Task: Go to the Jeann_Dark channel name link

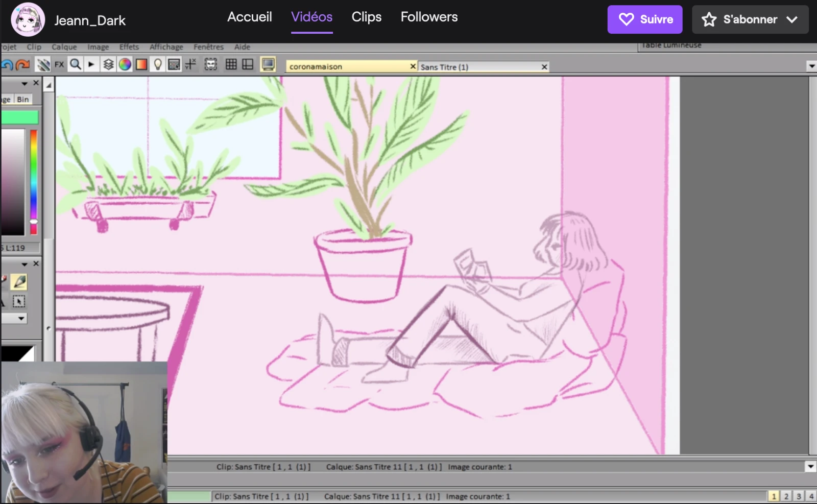Action: coord(90,20)
